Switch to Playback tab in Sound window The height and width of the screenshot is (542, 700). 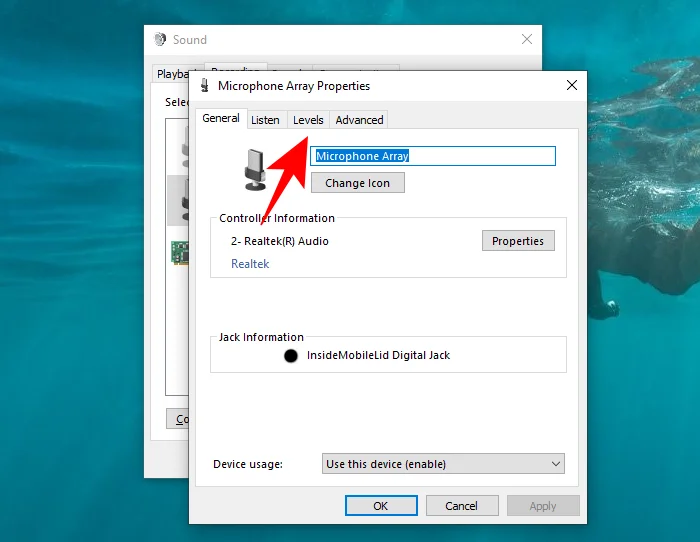[172, 74]
